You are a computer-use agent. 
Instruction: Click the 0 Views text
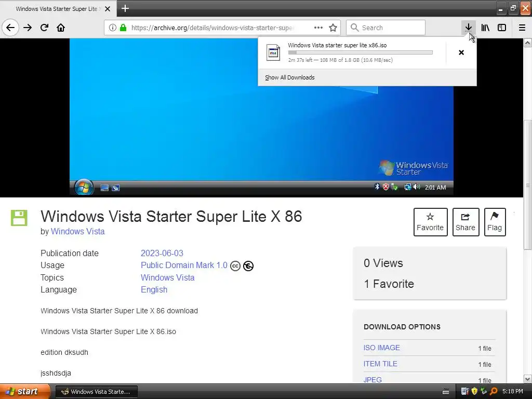[x=383, y=263]
